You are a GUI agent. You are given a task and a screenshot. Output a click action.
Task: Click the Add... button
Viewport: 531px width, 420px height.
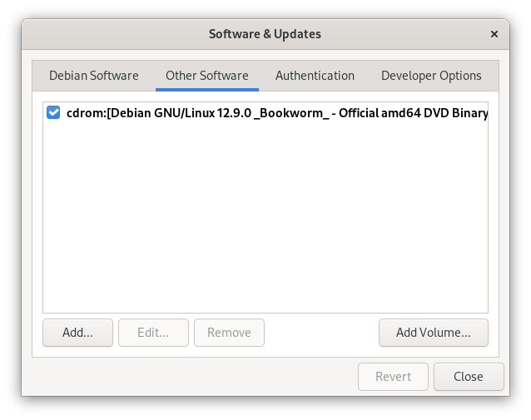[77, 333]
